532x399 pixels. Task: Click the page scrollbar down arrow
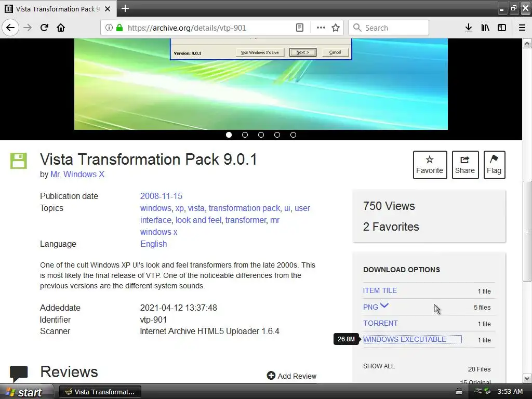click(527, 378)
